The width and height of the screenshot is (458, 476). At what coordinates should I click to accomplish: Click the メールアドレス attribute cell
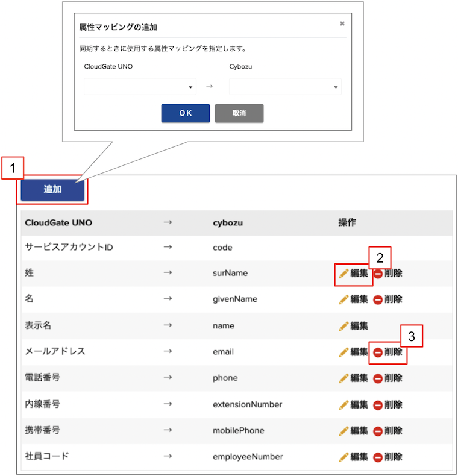point(55,351)
